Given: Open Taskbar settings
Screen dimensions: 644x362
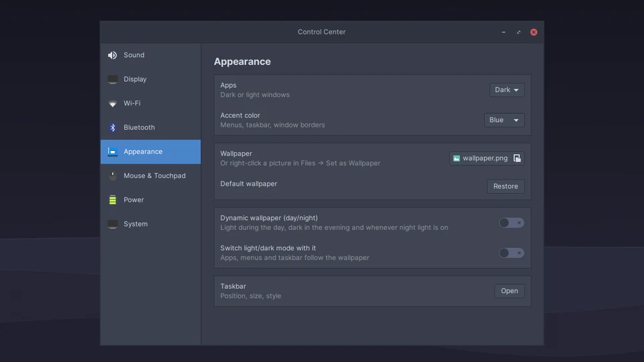Looking at the screenshot, I should (509, 291).
